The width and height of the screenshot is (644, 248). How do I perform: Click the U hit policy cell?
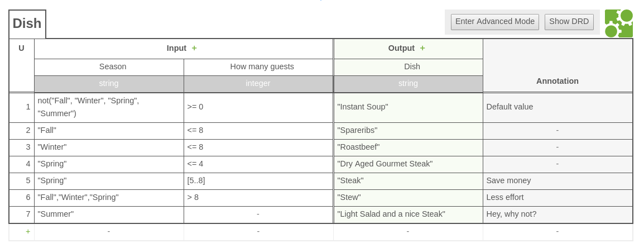pyautogui.click(x=21, y=49)
